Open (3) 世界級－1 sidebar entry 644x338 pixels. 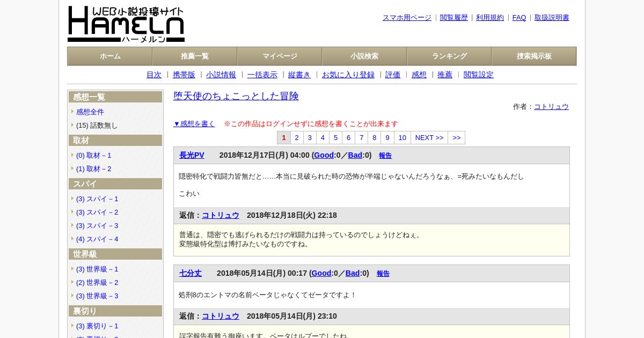click(97, 269)
